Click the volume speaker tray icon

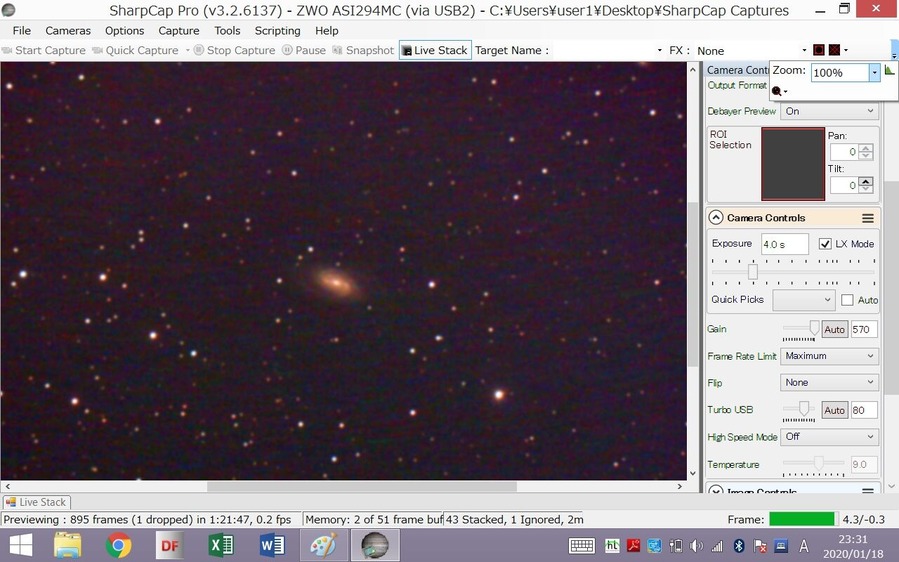click(696, 546)
